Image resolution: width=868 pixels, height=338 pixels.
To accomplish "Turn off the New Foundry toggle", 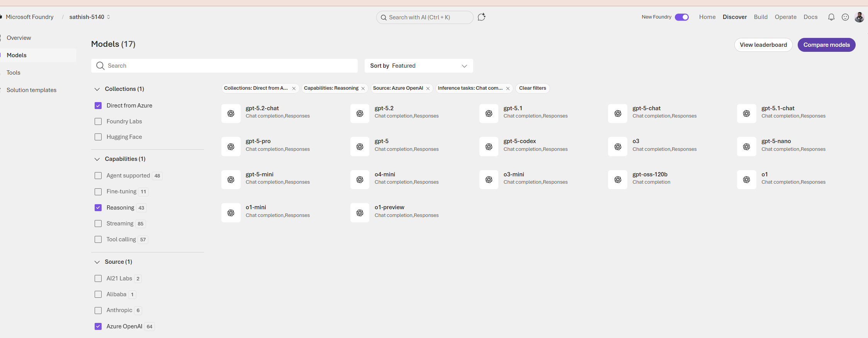I will [682, 17].
